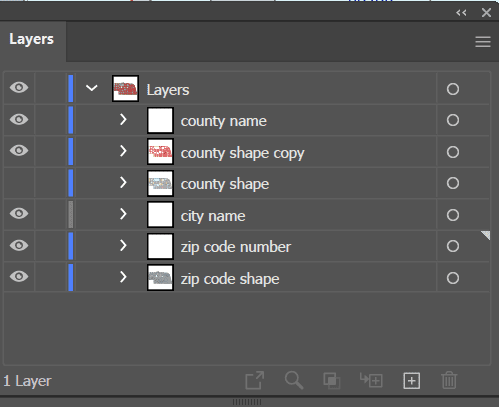Expand the zip code number sublayer
This screenshot has width=499, height=407.
click(x=123, y=246)
